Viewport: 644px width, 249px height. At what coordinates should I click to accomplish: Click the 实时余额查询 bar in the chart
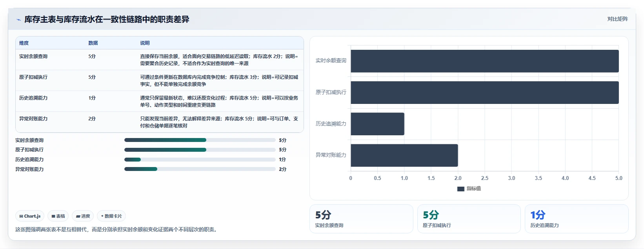[485, 61]
